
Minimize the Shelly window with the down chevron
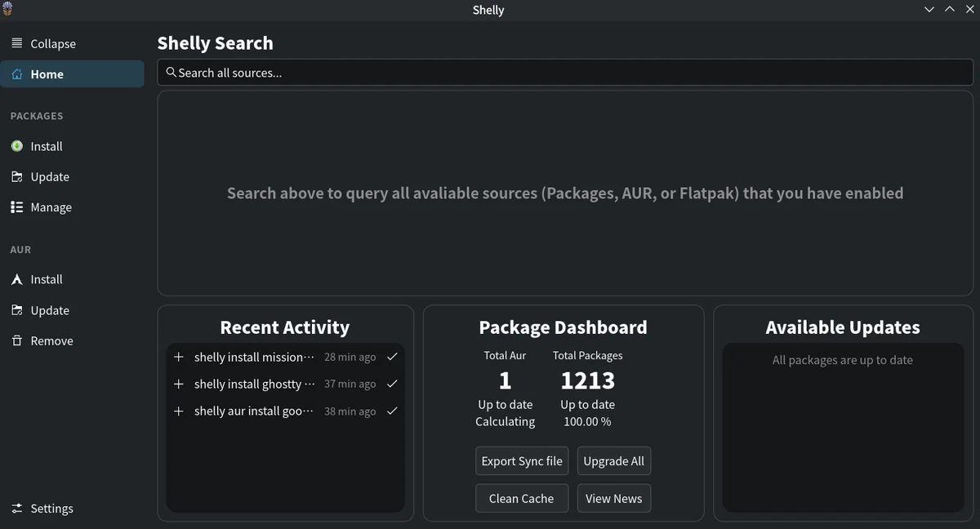point(929,9)
